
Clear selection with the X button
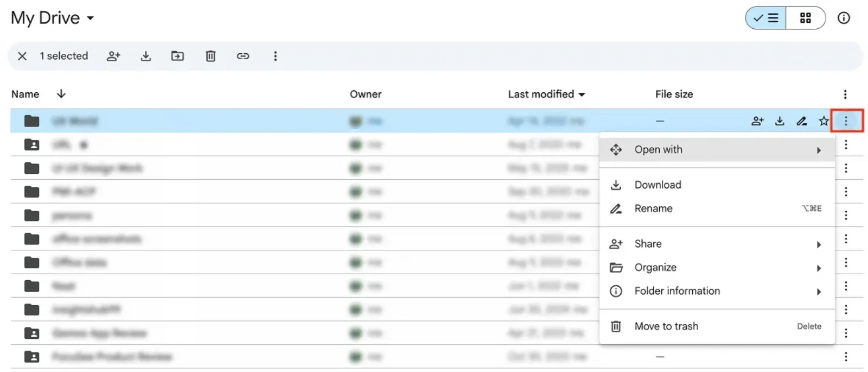22,56
